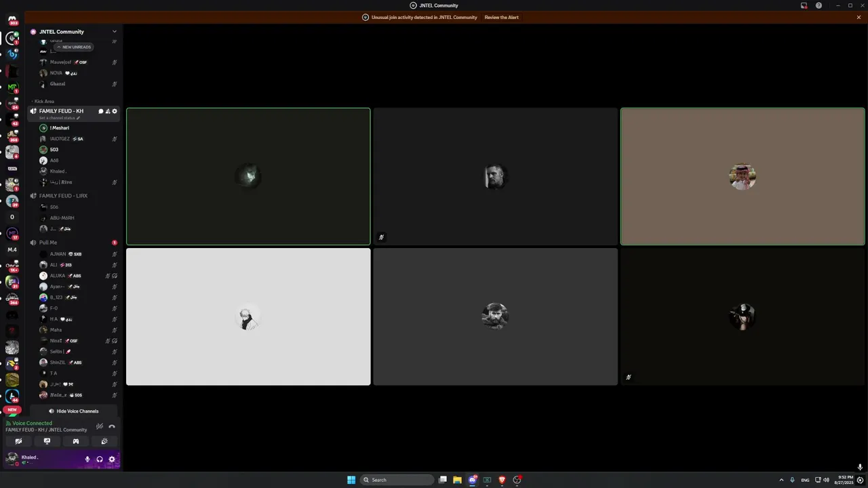Edit the 'Set a channel status' line
This screenshot has width=868, height=488.
click(60, 118)
